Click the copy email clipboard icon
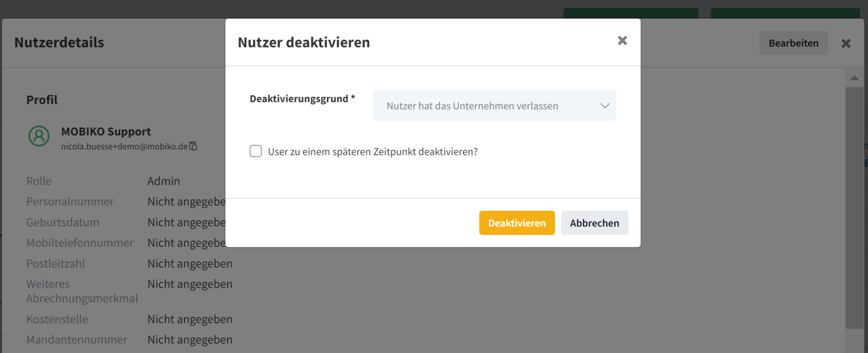Image resolution: width=868 pixels, height=353 pixels. click(193, 146)
